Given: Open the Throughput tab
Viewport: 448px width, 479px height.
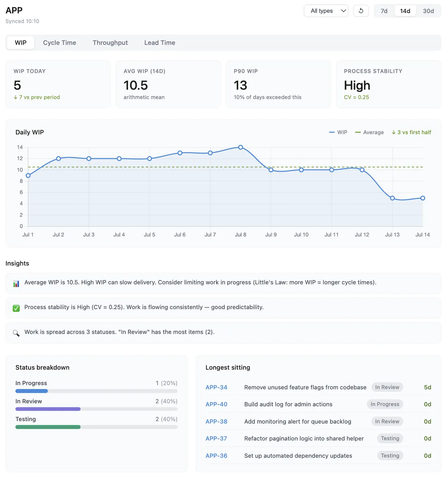Looking at the screenshot, I should [110, 43].
